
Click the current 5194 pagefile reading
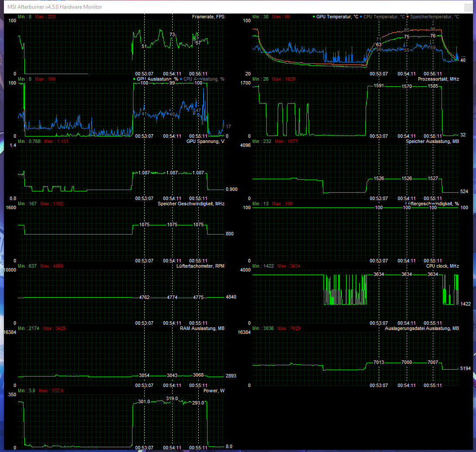point(466,368)
